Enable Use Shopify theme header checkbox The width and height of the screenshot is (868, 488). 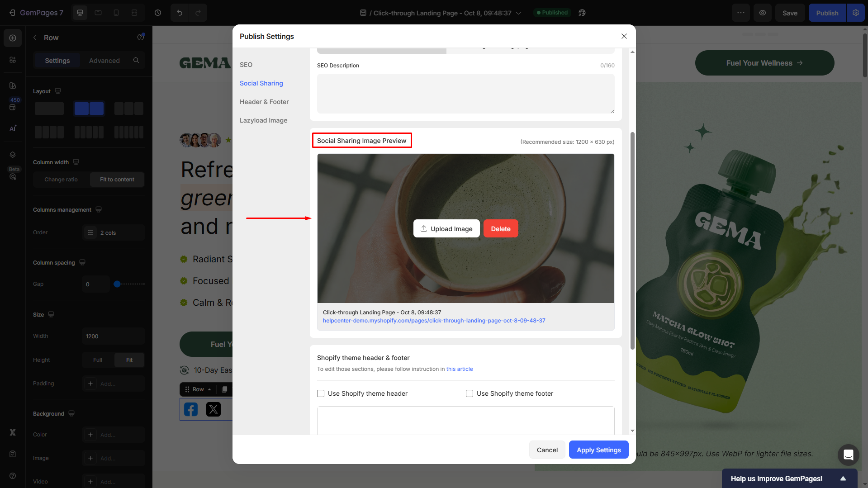(321, 393)
